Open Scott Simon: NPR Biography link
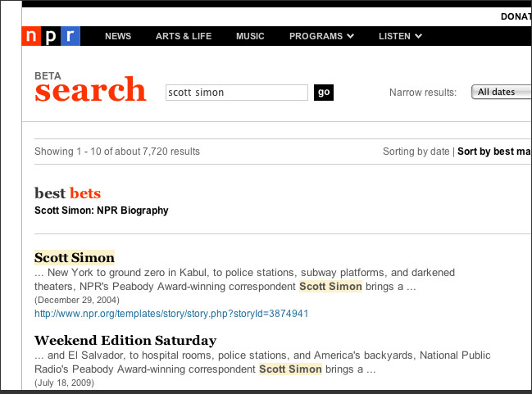Viewport: 532px width, 394px height. [102, 211]
